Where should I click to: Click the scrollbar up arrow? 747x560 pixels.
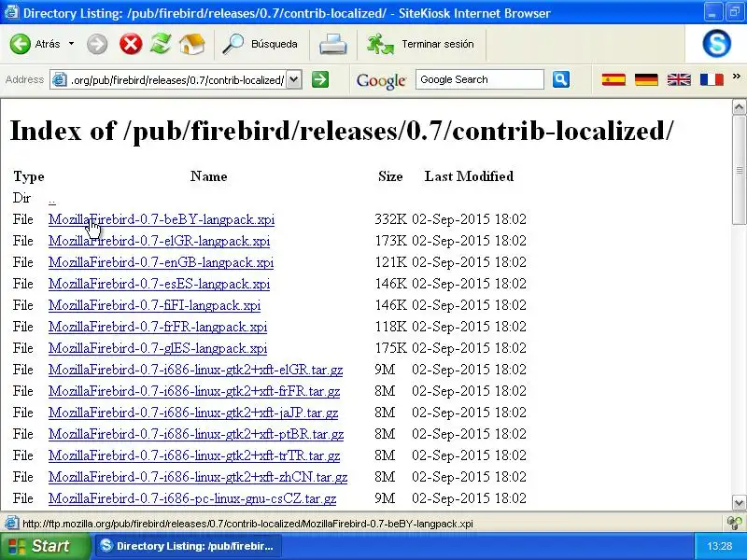coord(739,106)
